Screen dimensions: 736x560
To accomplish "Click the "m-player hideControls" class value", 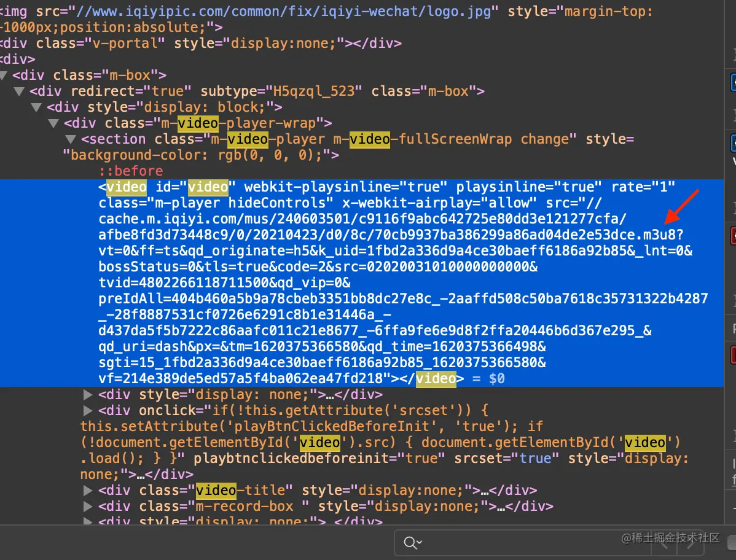I will (240, 203).
